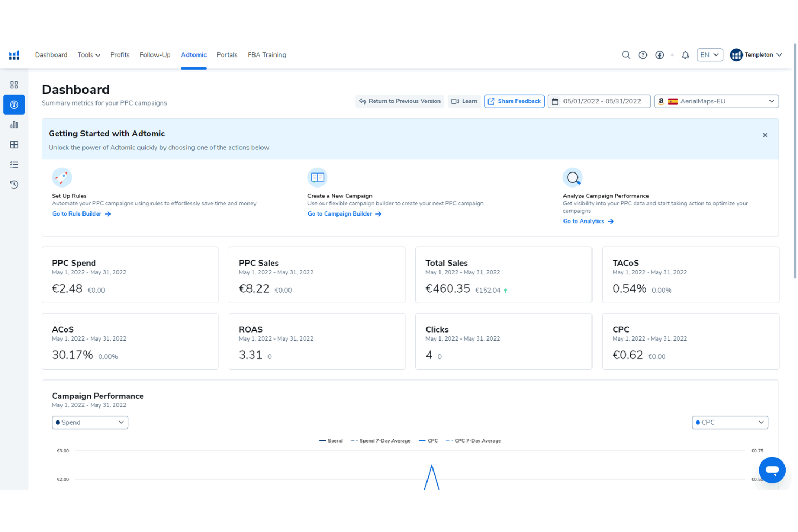Click the Share Feedback button
This screenshot has height=532, width=798.
[514, 101]
